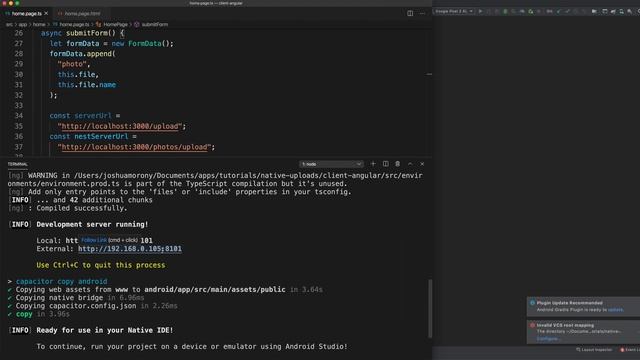Split the terminal pane
This screenshot has height=360, width=640.
386,164
